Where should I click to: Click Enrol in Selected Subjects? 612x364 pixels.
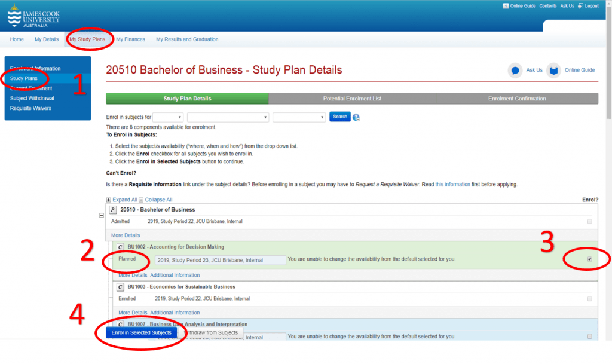(141, 332)
